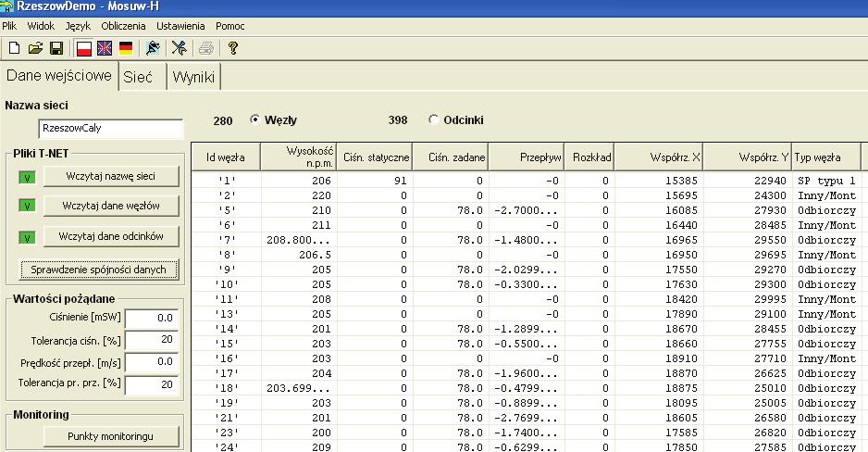This screenshot has width=868, height=452.
Task: Click the flow value -1.9600... for node '17'
Action: pos(526,373)
